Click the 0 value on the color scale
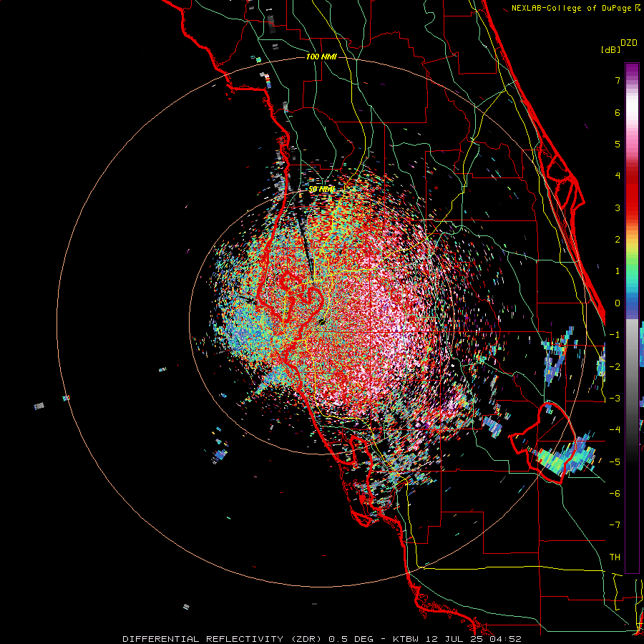644x644 pixels. (618, 303)
